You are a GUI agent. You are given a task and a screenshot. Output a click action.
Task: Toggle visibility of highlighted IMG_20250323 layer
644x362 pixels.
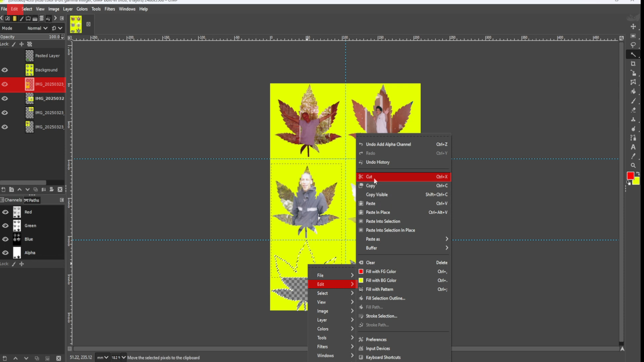(5, 84)
